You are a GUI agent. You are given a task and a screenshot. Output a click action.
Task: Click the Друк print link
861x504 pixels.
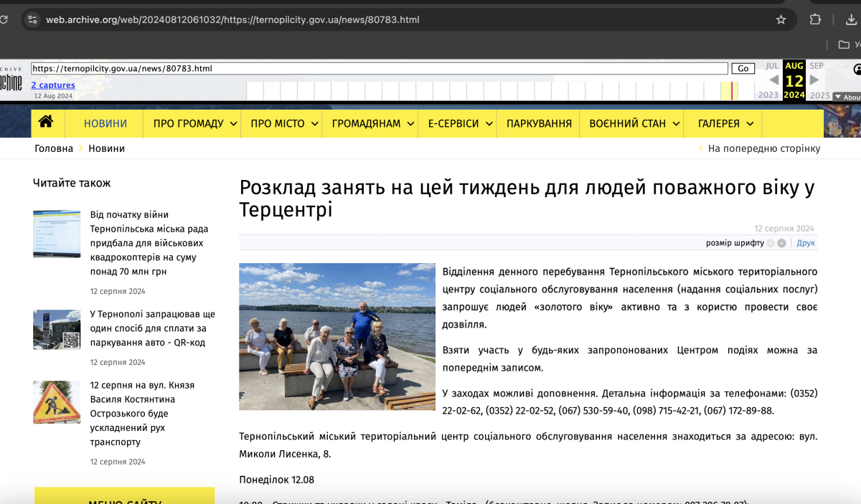point(806,243)
